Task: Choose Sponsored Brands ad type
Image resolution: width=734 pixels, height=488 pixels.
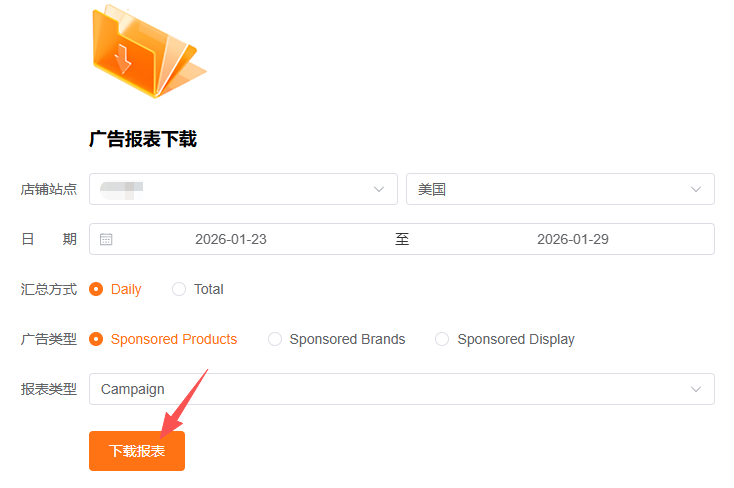Action: 275,339
